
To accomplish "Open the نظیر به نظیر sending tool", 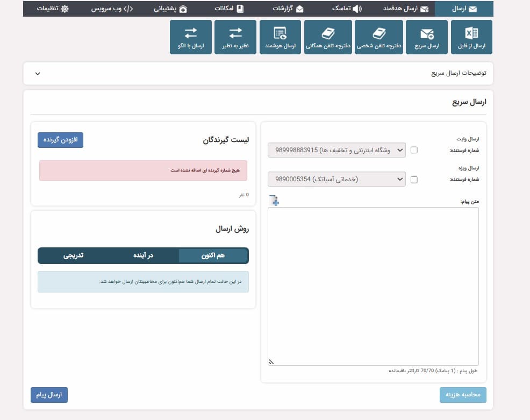I will [235, 37].
